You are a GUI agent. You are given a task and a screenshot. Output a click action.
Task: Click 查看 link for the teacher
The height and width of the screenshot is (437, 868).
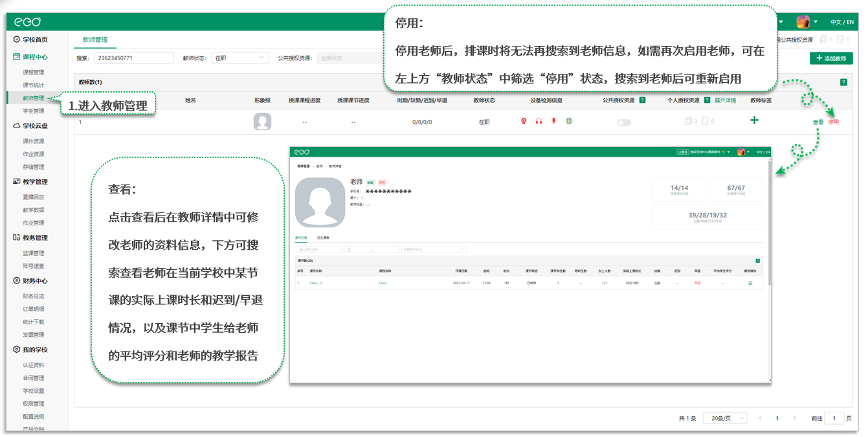[x=818, y=122]
